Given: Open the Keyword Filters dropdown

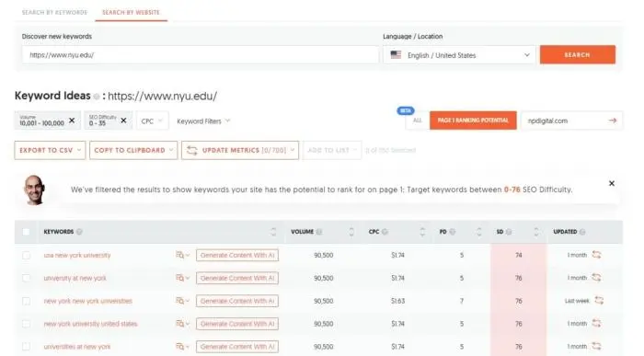Looking at the screenshot, I should point(203,121).
